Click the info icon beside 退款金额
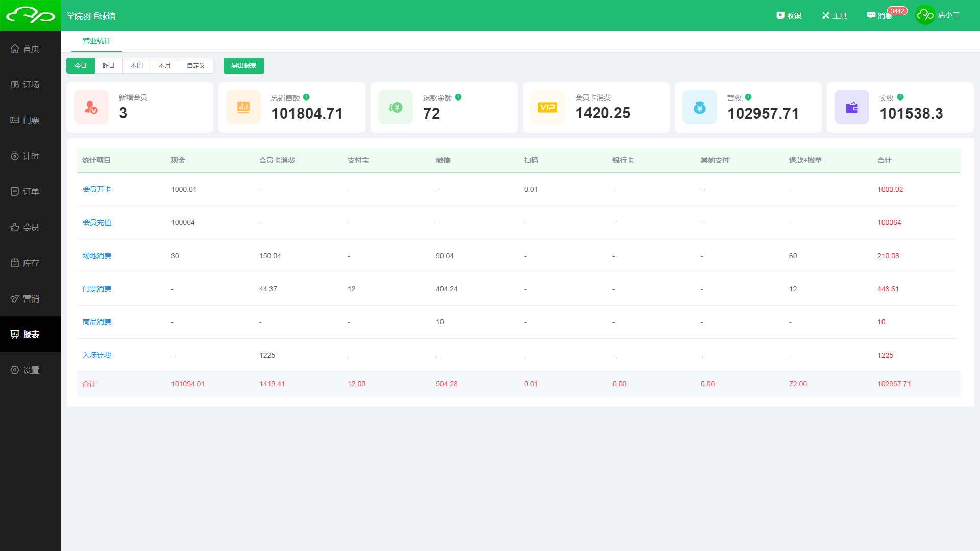The width and height of the screenshot is (980, 551). point(458,97)
